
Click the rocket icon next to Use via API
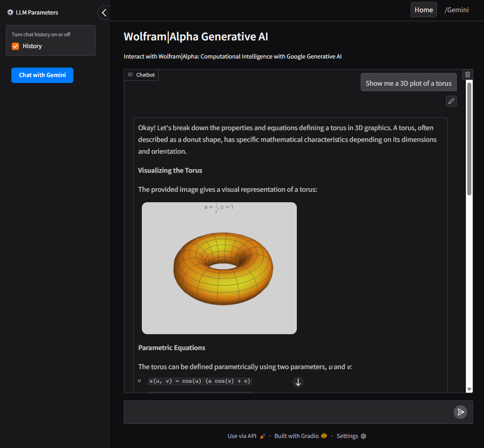(263, 436)
